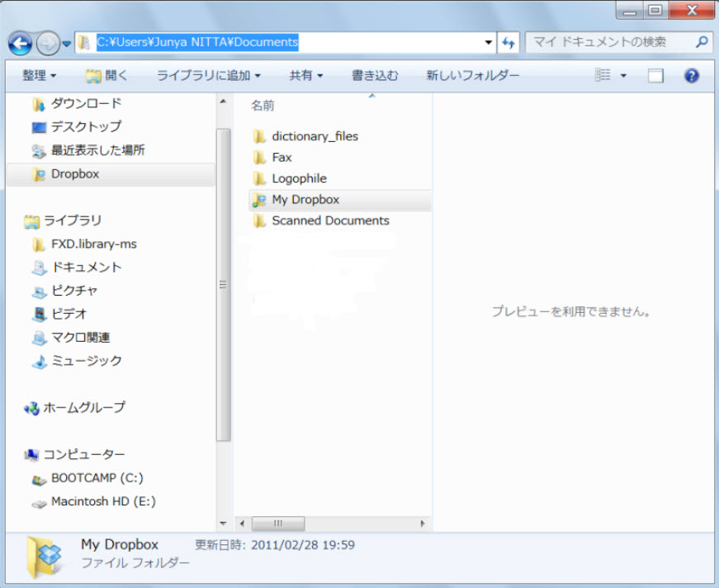Image resolution: width=719 pixels, height=588 pixels.
Task: Open view options dropdown arrow
Action: (x=623, y=76)
